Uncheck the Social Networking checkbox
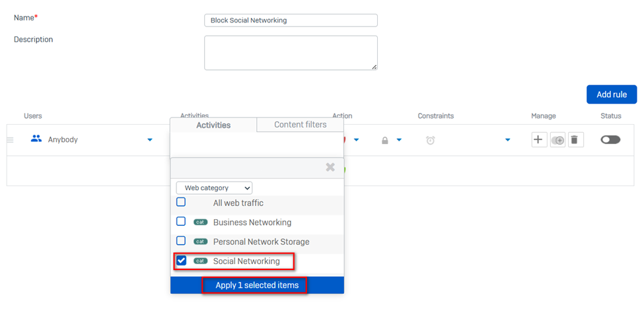644x313 pixels. click(182, 261)
